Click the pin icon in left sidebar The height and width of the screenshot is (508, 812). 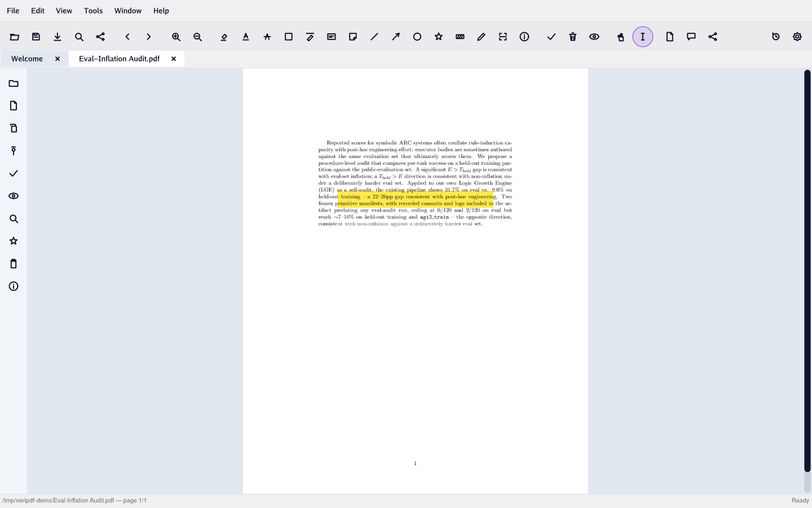14,151
